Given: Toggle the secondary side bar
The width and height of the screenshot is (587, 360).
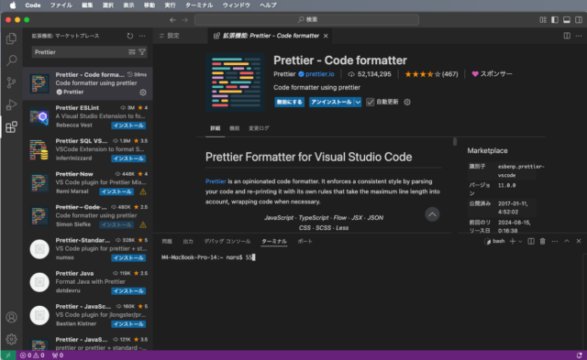Looking at the screenshot, I should (x=579, y=20).
